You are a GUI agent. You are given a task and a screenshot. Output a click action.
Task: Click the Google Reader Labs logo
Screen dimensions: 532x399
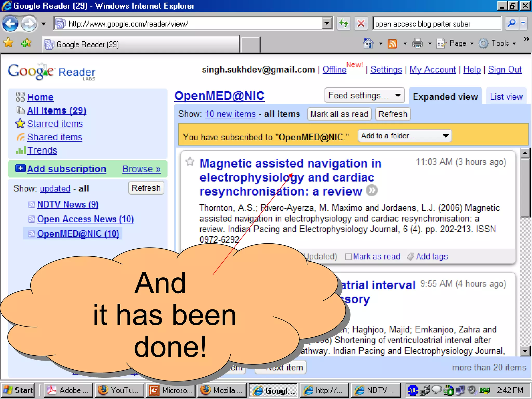tap(52, 72)
